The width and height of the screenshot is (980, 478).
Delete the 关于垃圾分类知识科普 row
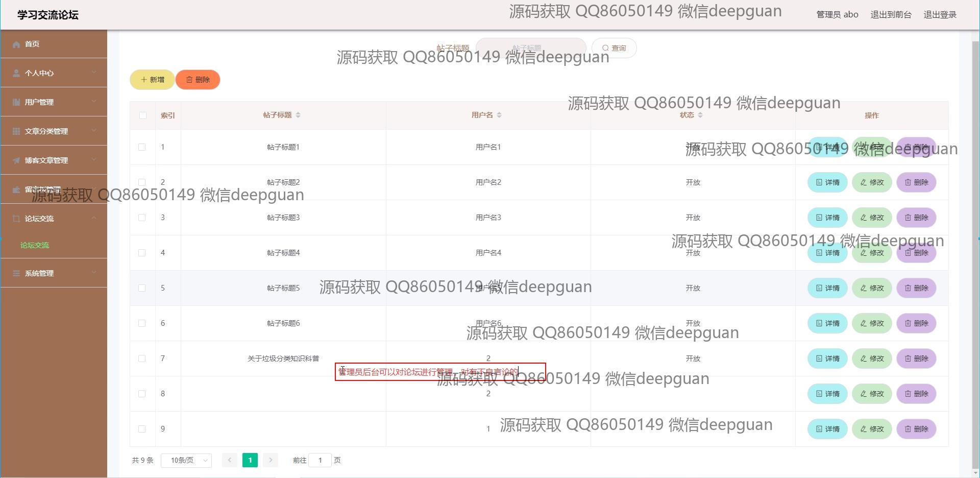coord(916,358)
